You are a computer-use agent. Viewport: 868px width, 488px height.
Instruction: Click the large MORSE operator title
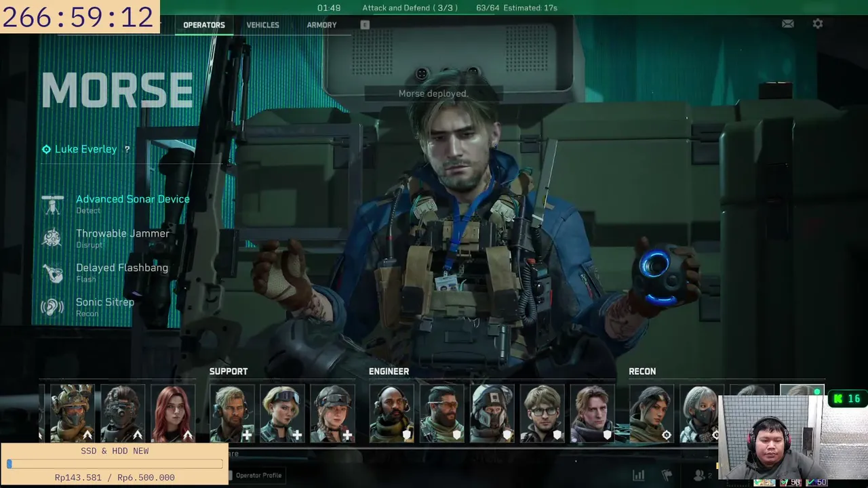pos(117,89)
